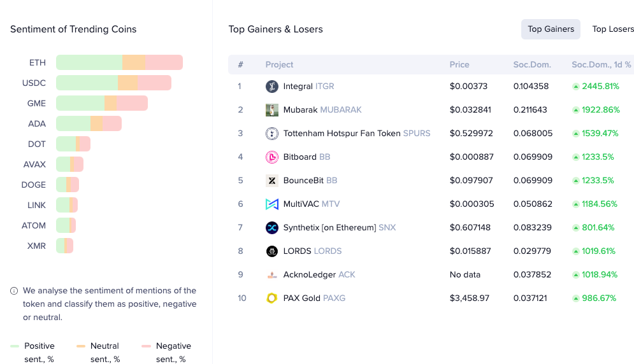Open the BounceBit BB project

[x=310, y=181]
